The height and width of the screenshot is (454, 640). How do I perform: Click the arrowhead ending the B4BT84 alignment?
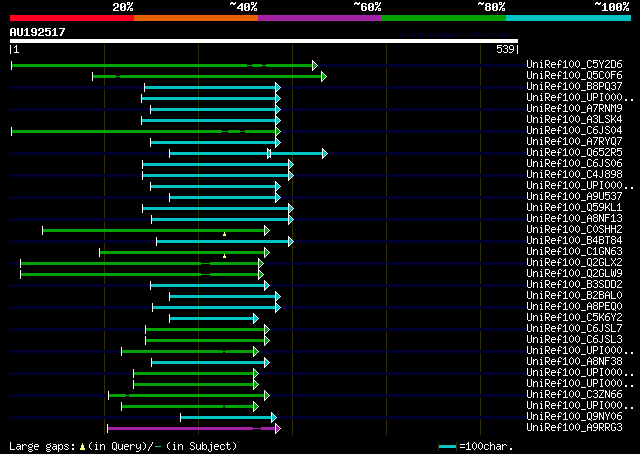[291, 242]
